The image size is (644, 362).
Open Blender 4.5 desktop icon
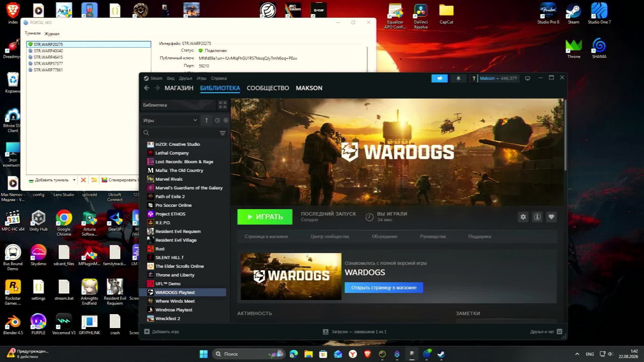(13, 324)
